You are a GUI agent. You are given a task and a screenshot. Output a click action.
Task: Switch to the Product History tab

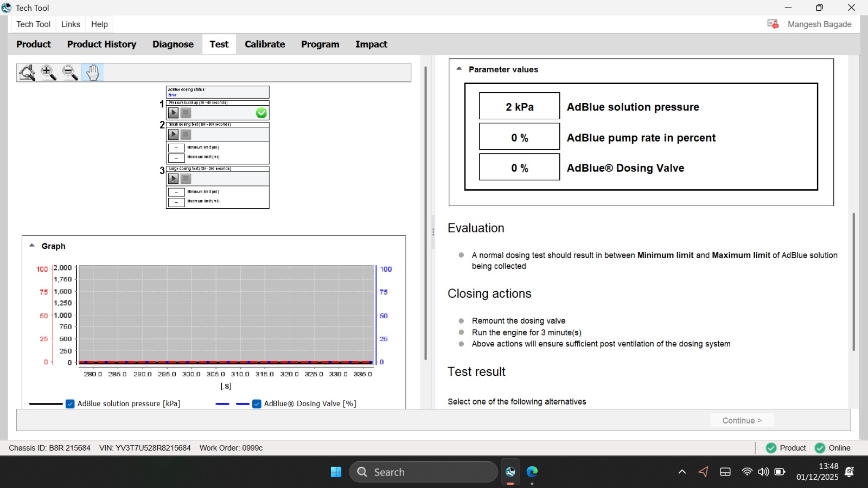101,44
